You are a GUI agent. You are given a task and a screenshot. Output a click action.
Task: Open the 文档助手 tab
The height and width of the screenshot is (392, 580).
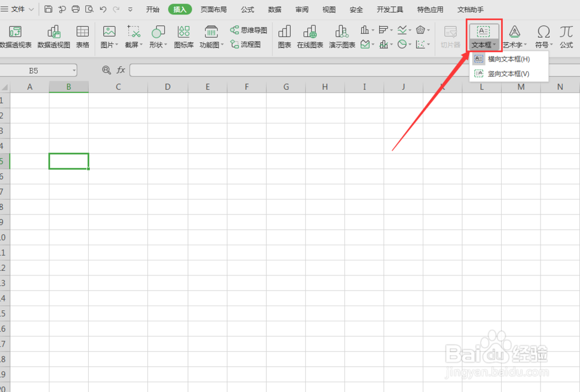click(x=470, y=10)
